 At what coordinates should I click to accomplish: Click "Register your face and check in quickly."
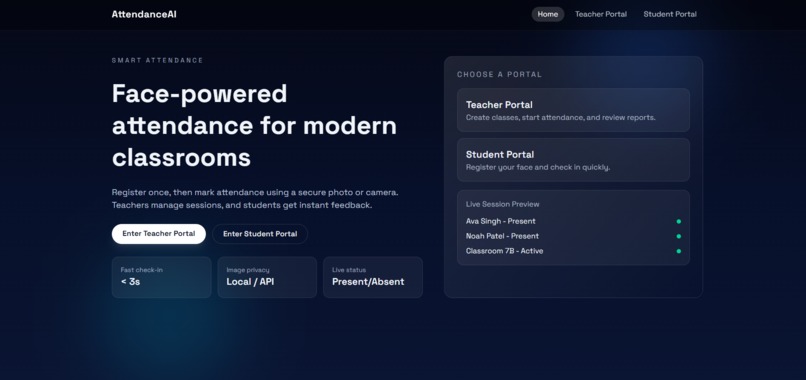click(538, 167)
